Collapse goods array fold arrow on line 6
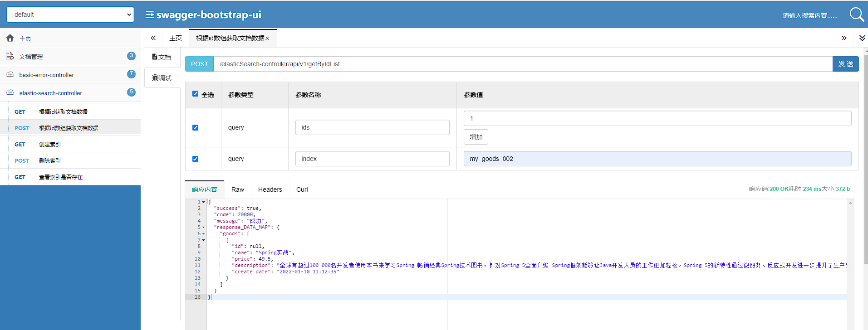The width and height of the screenshot is (868, 330). (x=203, y=234)
